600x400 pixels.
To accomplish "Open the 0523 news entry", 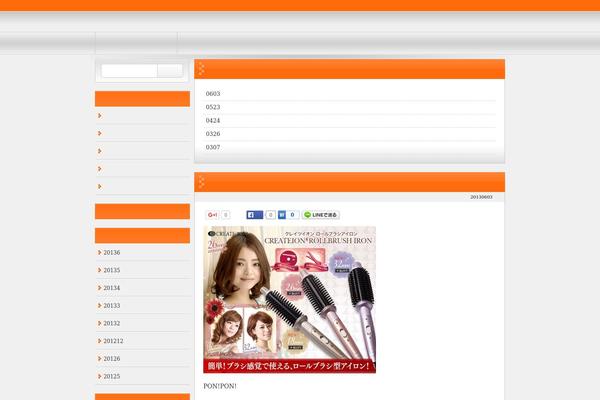I will 213,107.
